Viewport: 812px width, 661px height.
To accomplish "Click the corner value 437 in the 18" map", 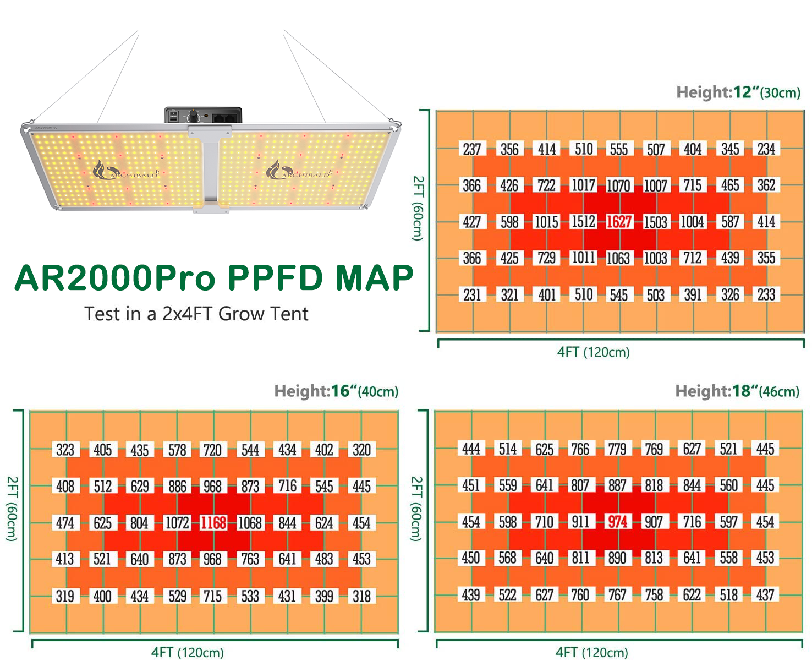I will 765,595.
